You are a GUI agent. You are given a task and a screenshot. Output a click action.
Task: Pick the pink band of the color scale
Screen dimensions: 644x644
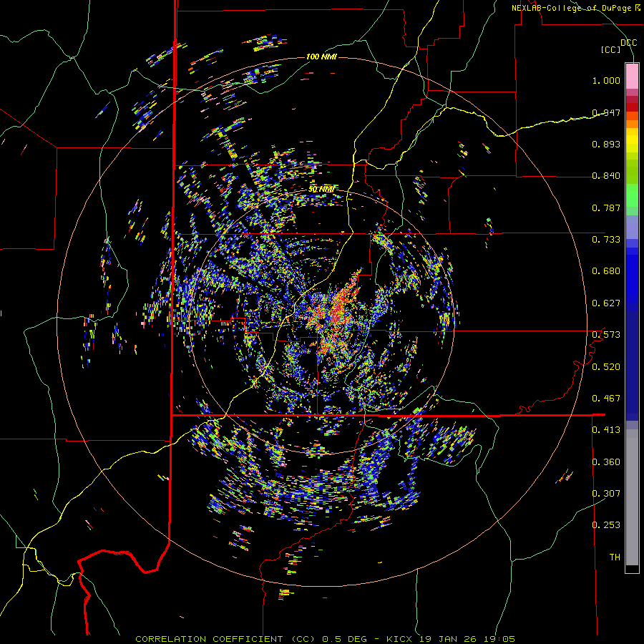632,76
